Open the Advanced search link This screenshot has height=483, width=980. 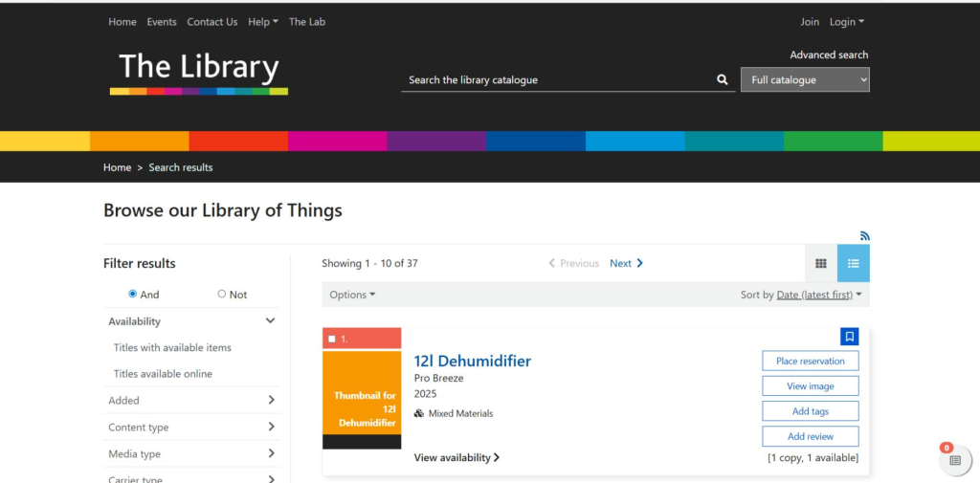[x=829, y=55]
